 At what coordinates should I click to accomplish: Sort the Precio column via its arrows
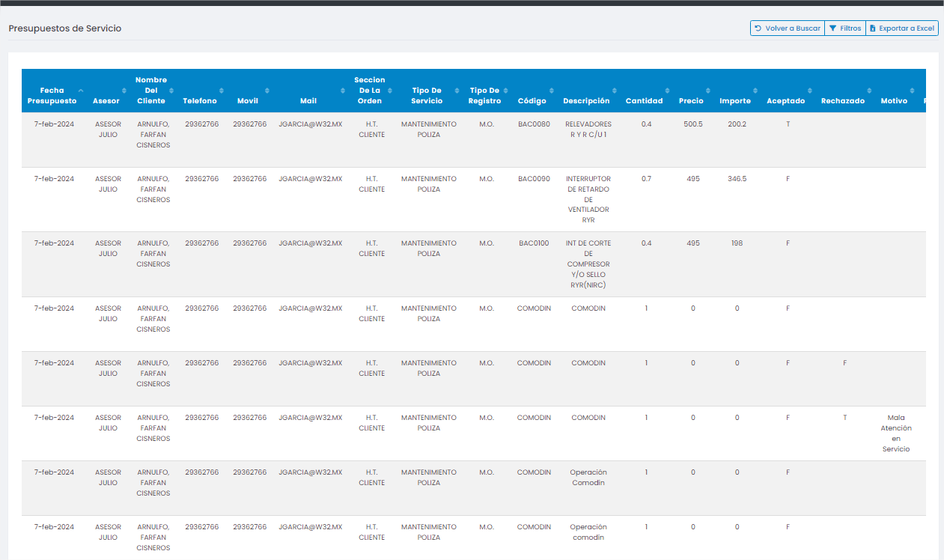point(709,91)
